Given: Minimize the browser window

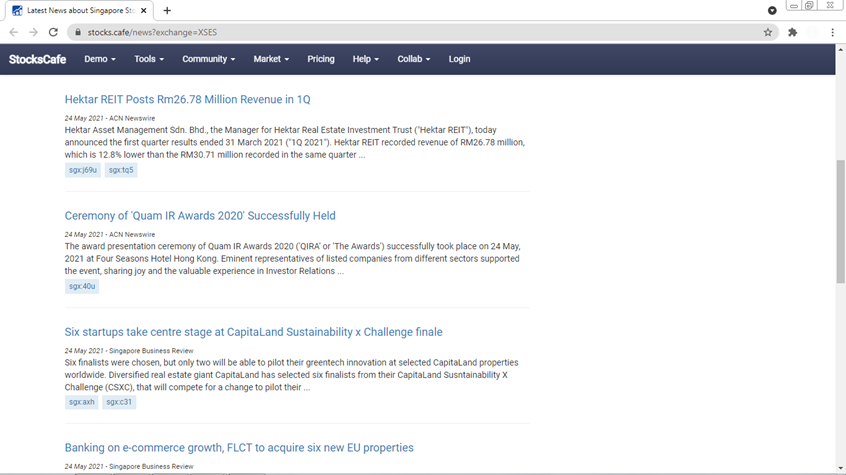Looking at the screenshot, I should pyautogui.click(x=794, y=5).
